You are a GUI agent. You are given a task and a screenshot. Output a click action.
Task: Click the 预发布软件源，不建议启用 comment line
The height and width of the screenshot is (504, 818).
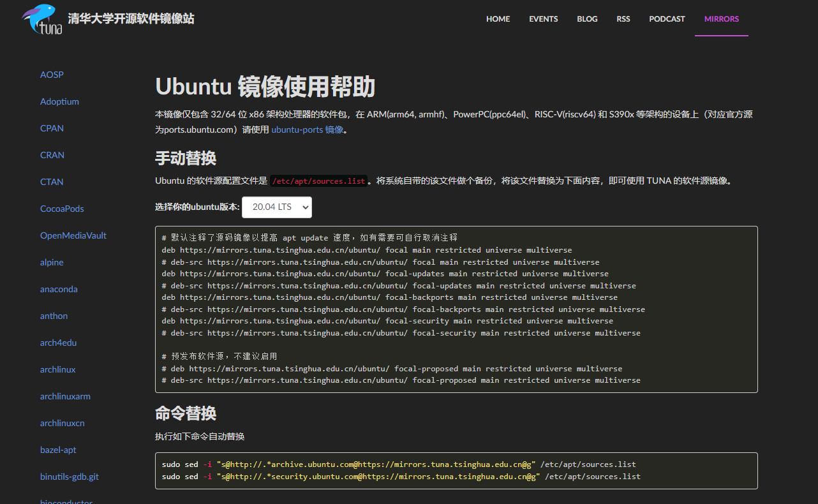(x=219, y=356)
